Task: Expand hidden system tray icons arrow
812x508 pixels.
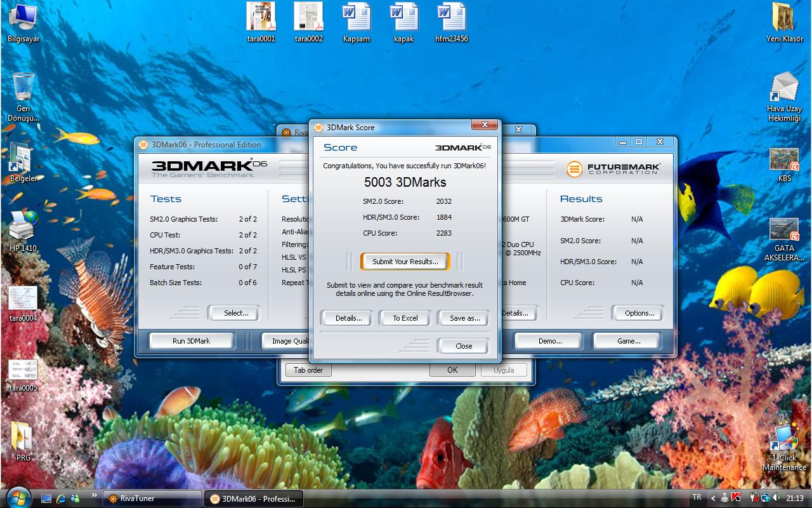Action: [713, 498]
